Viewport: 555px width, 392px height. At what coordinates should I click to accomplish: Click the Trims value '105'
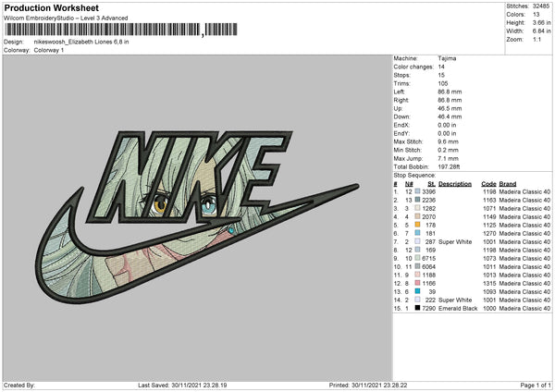click(443, 83)
